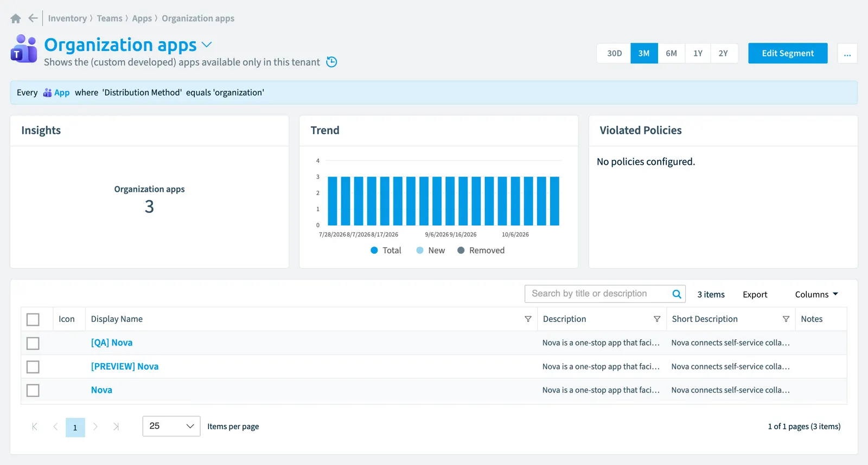The height and width of the screenshot is (465, 868).
Task: Open the Columns dropdown
Action: pyautogui.click(x=816, y=294)
